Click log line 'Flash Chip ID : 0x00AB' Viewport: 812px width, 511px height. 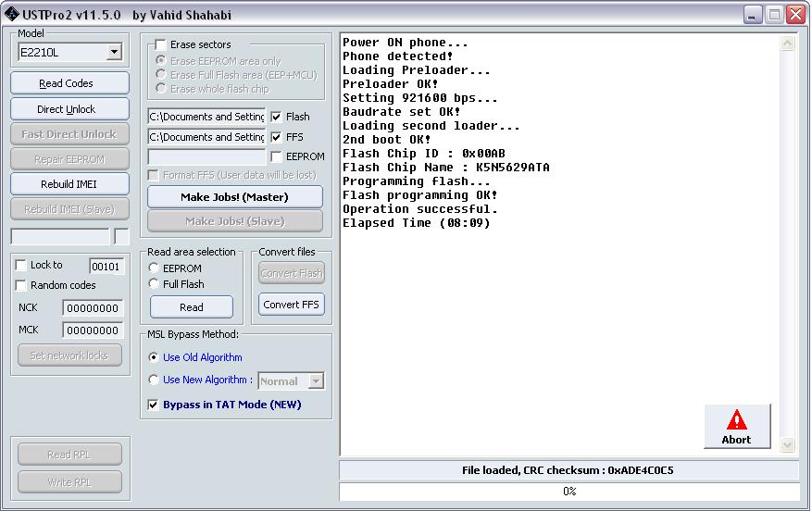click(x=424, y=154)
